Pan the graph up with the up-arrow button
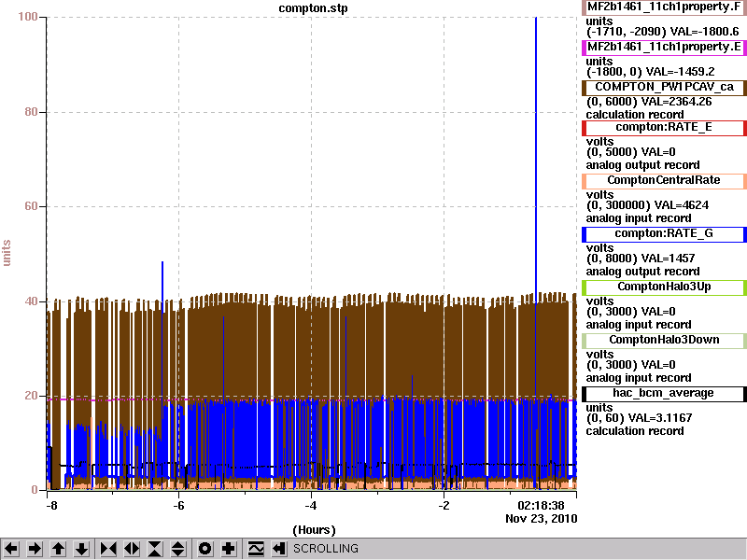747x560 pixels. click(x=58, y=549)
